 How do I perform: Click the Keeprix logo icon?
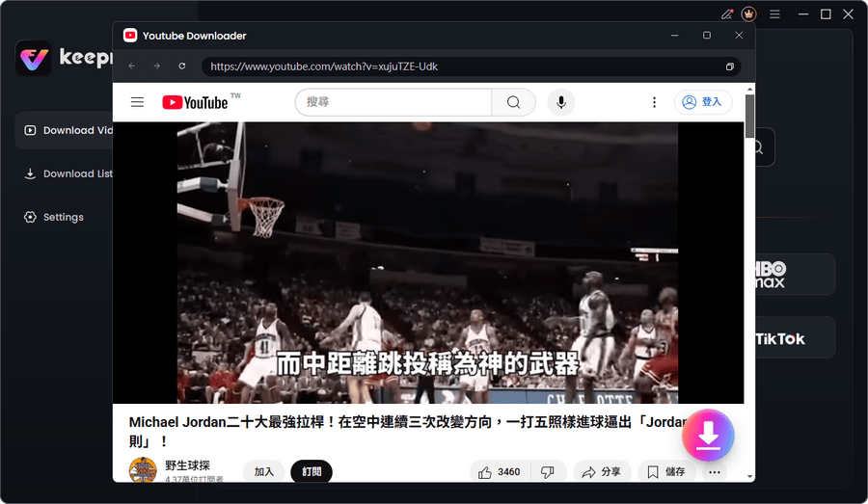(33, 58)
